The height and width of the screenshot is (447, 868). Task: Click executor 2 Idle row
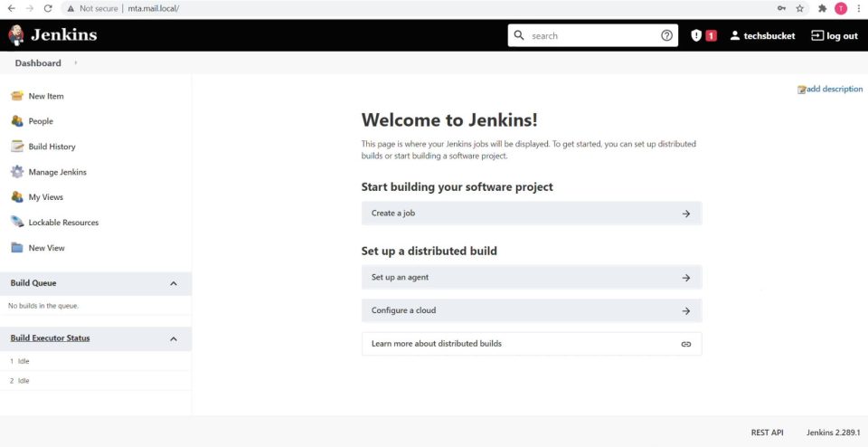pyautogui.click(x=96, y=381)
